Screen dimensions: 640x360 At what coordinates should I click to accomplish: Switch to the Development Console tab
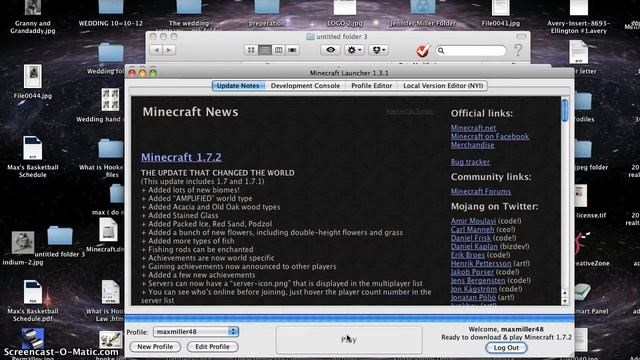tap(305, 86)
